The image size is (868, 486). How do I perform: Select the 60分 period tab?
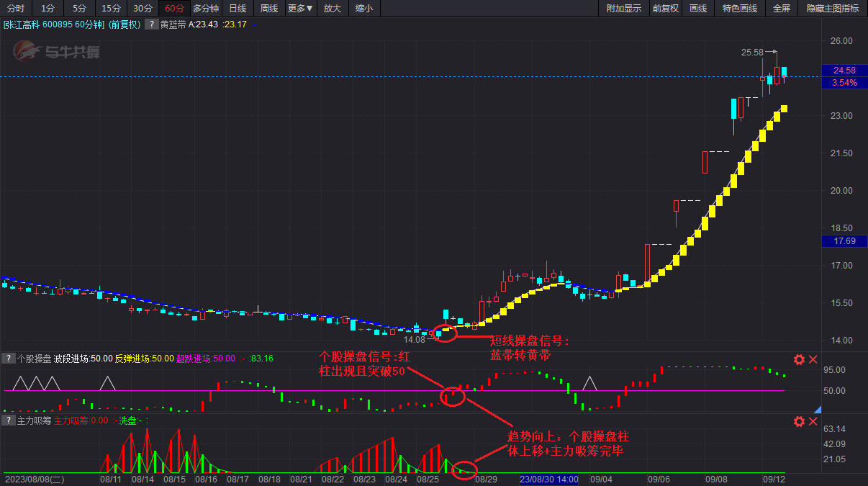pyautogui.click(x=174, y=9)
